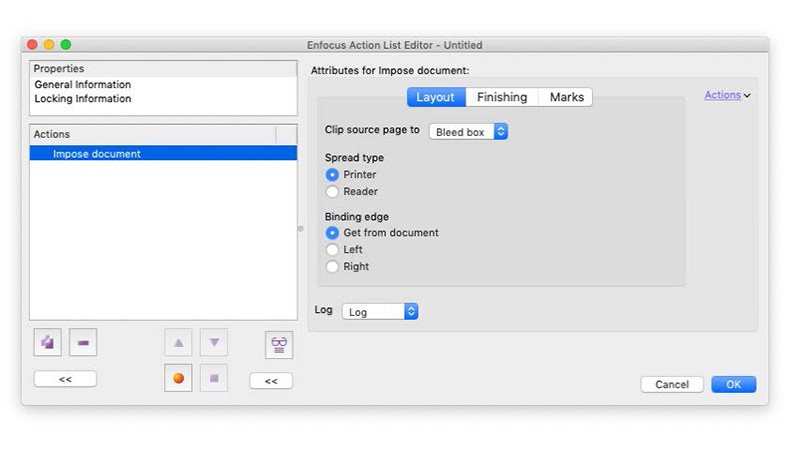Image resolution: width=790 pixels, height=450 pixels.
Task: Choose Get from document binding edge
Action: click(x=332, y=233)
